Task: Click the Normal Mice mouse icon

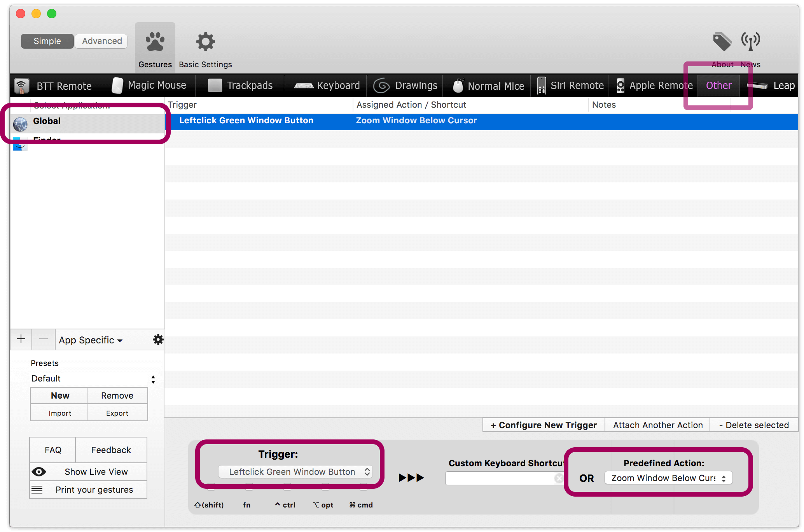Action: pyautogui.click(x=458, y=86)
